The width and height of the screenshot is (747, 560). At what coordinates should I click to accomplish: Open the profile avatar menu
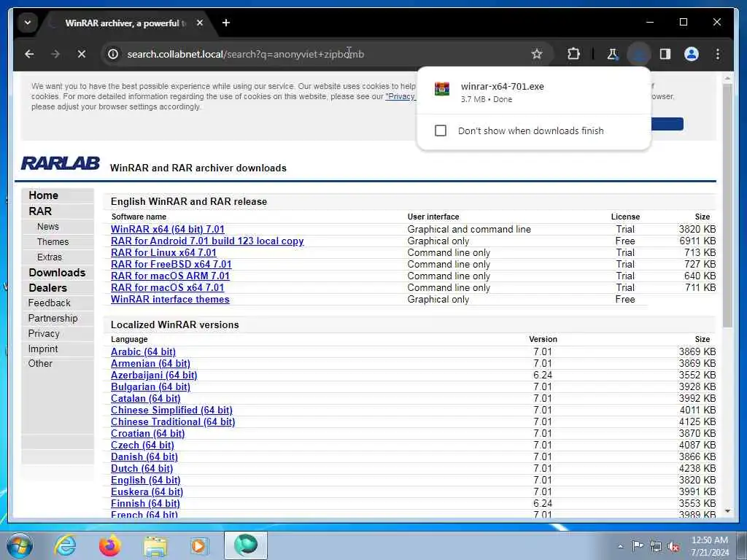pos(692,54)
